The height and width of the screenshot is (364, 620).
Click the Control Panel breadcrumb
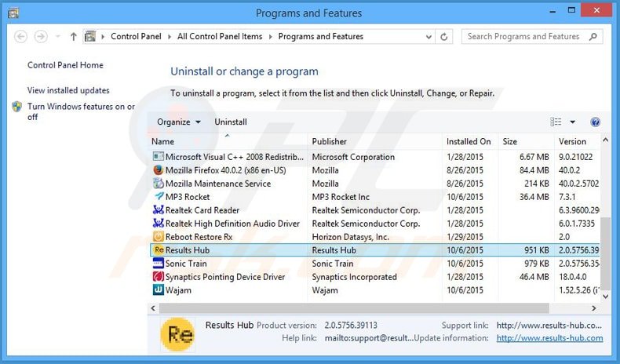click(136, 36)
